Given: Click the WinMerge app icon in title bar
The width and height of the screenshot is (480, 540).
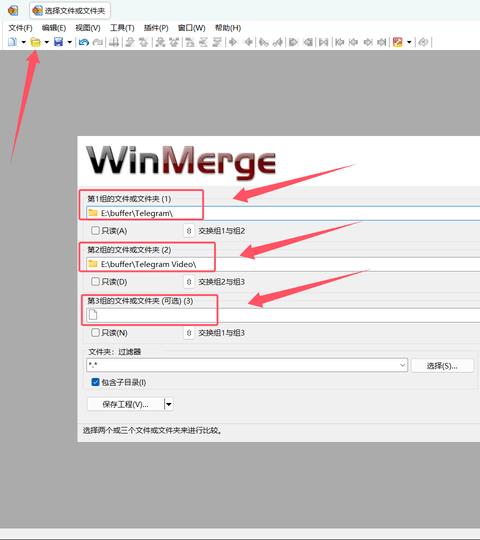Looking at the screenshot, I should [x=13, y=11].
